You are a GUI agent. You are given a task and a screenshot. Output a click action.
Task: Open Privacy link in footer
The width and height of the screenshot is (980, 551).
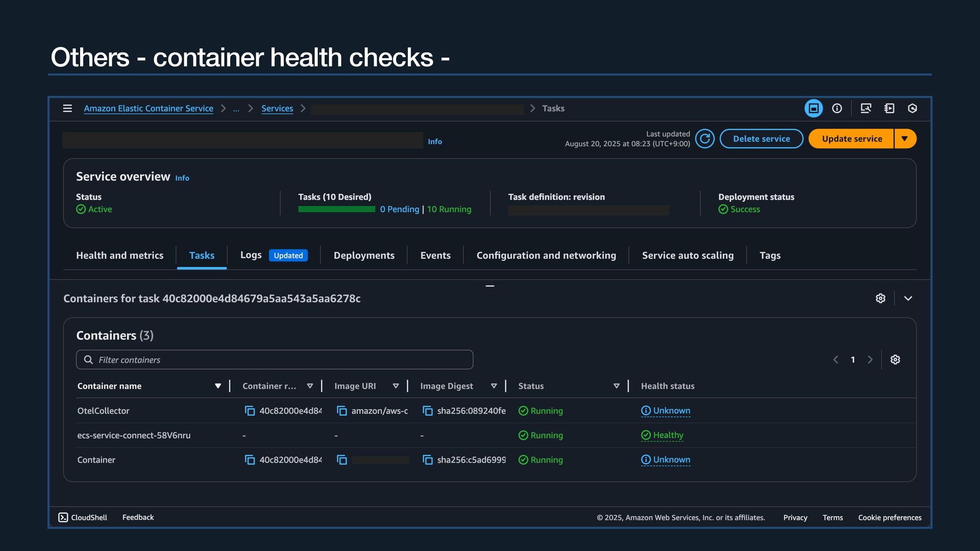coord(795,517)
